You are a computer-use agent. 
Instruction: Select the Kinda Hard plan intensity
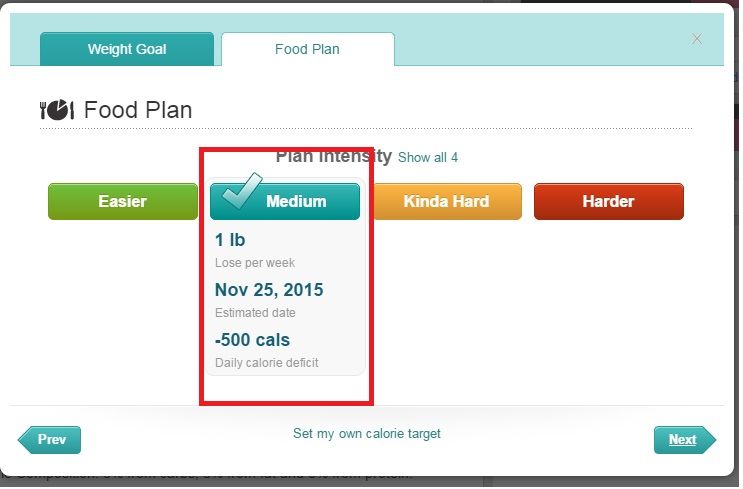[447, 201]
